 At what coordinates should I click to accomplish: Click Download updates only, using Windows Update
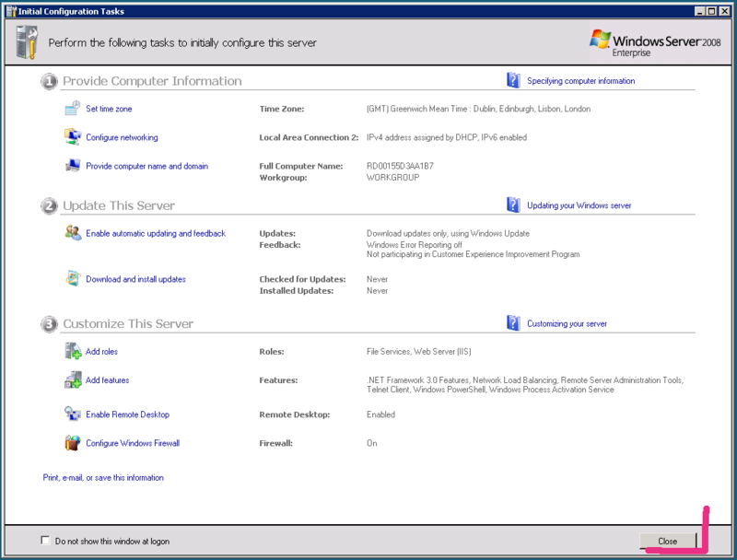[448, 233]
